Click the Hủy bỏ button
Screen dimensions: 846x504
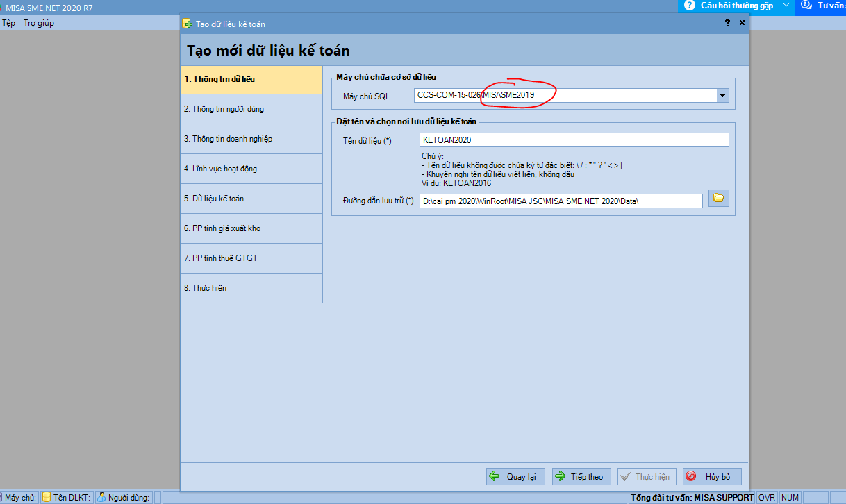coord(712,476)
